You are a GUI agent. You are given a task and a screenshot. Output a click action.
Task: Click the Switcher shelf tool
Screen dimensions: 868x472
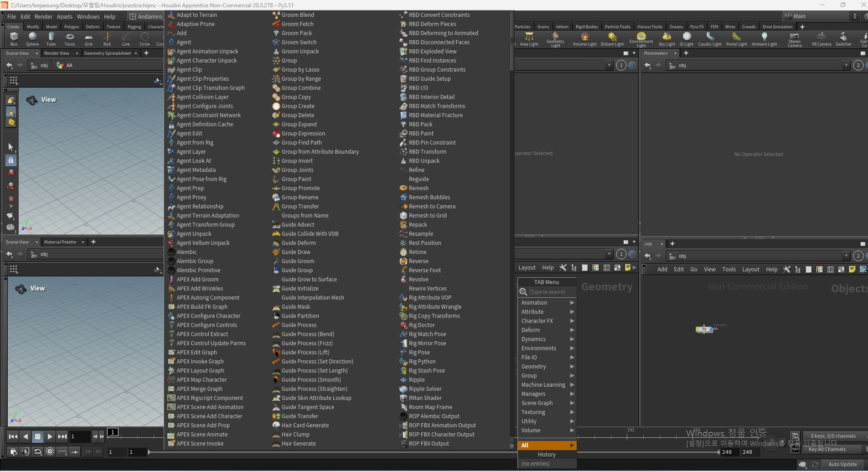pos(843,39)
